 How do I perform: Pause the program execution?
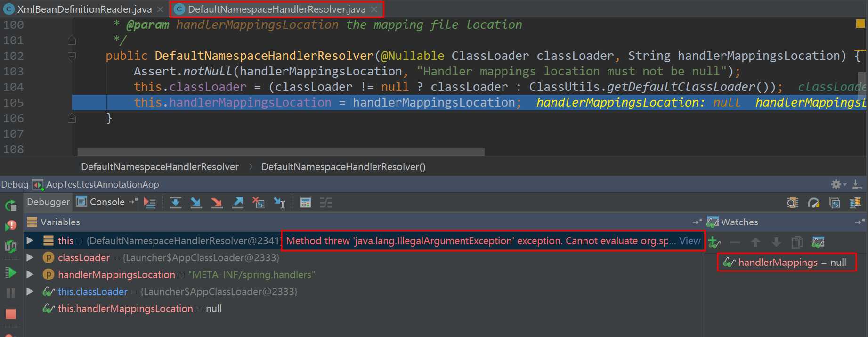[x=10, y=293]
